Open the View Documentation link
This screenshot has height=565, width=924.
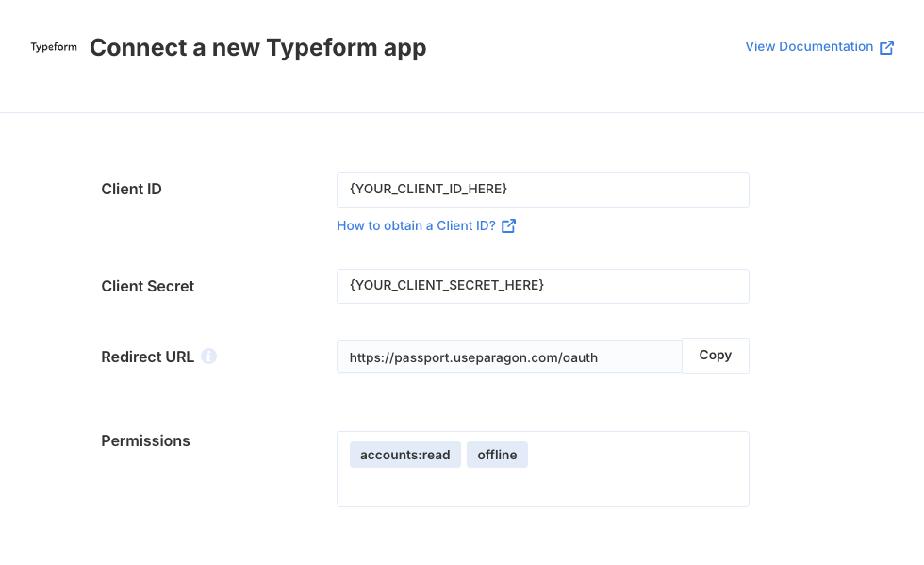819,47
